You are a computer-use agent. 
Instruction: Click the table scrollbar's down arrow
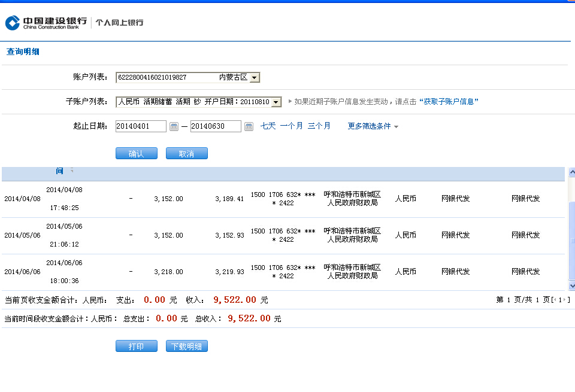pyautogui.click(x=571, y=286)
